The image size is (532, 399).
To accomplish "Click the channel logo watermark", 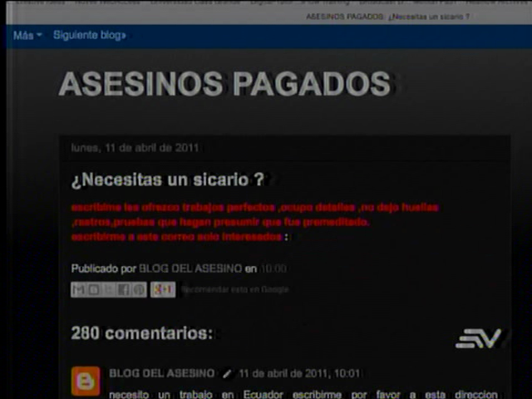I will 478,338.
